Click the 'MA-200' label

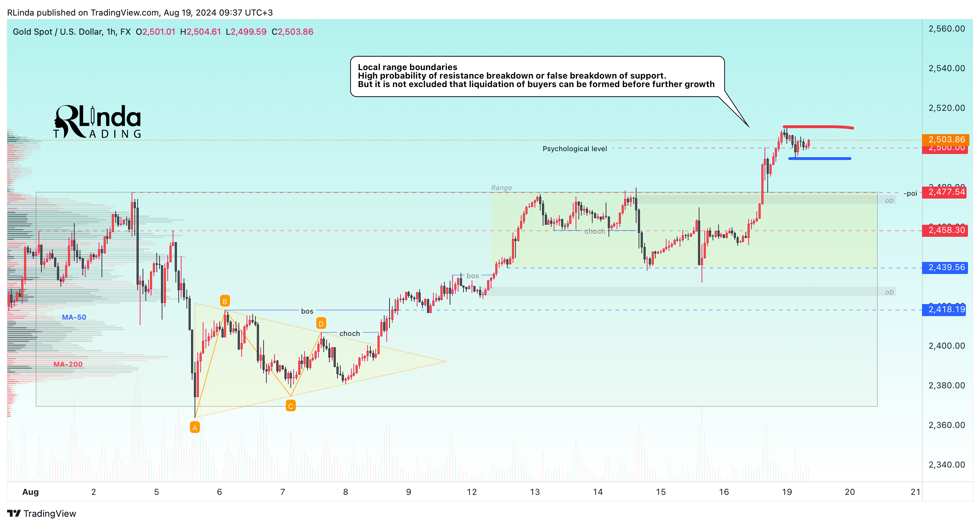pyautogui.click(x=68, y=364)
